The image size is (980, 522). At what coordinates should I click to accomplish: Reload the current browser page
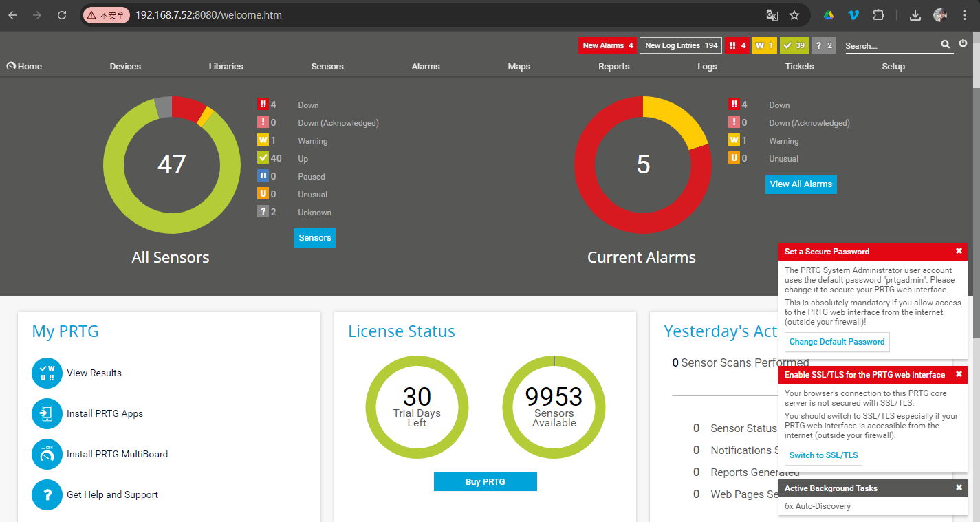[x=62, y=14]
